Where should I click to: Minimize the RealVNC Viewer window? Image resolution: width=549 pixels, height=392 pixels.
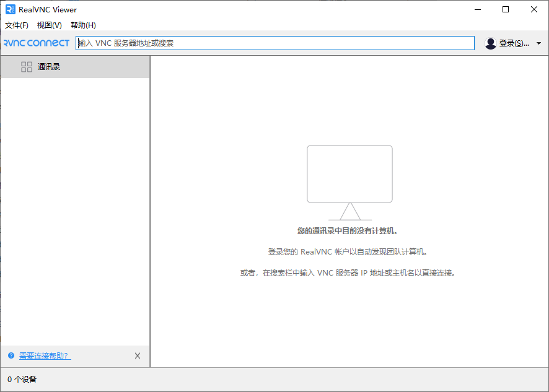[x=478, y=9]
